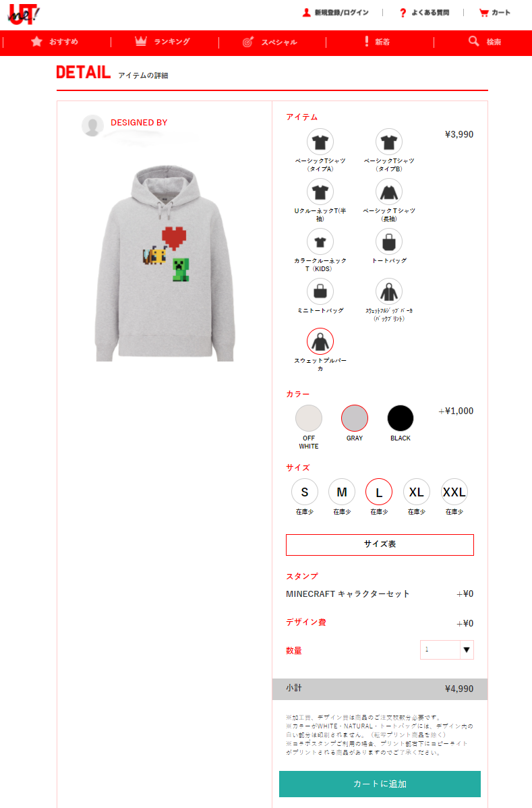Select the Basic T-shirt Type B icon
This screenshot has width=532, height=808.
pyautogui.click(x=389, y=142)
